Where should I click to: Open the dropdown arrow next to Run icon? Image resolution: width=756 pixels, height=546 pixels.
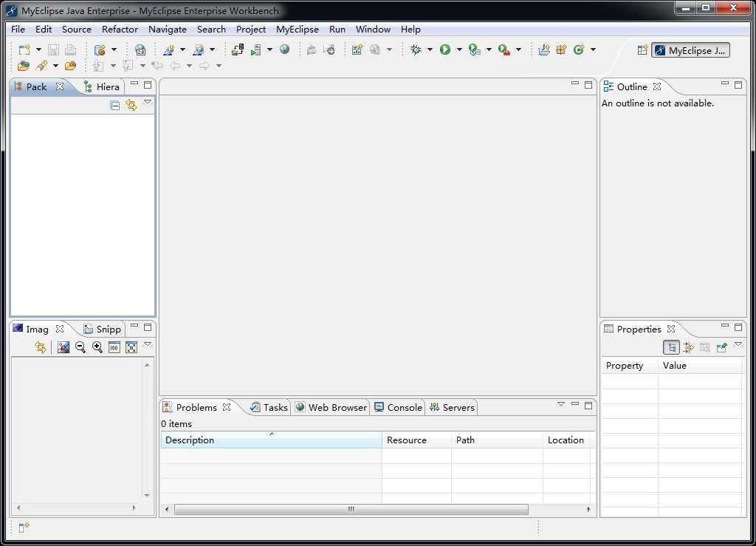459,50
